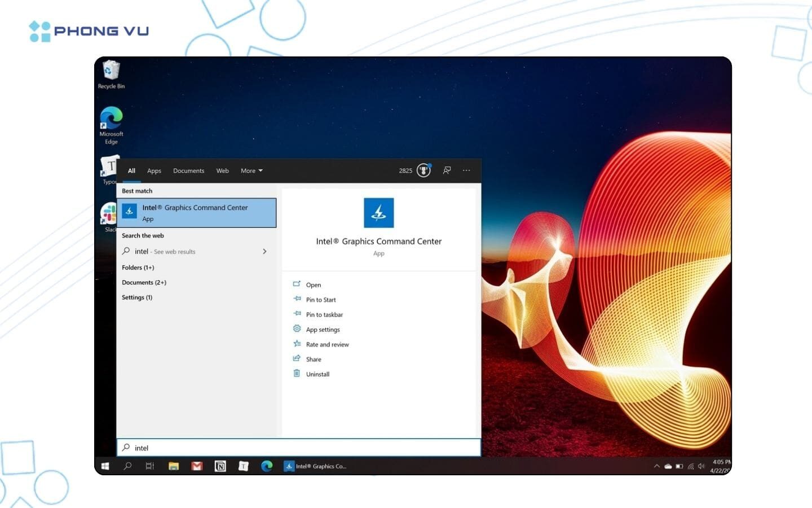Image resolution: width=812 pixels, height=508 pixels.
Task: Click the pin icon beside Pin to taskbar
Action: coord(297,313)
